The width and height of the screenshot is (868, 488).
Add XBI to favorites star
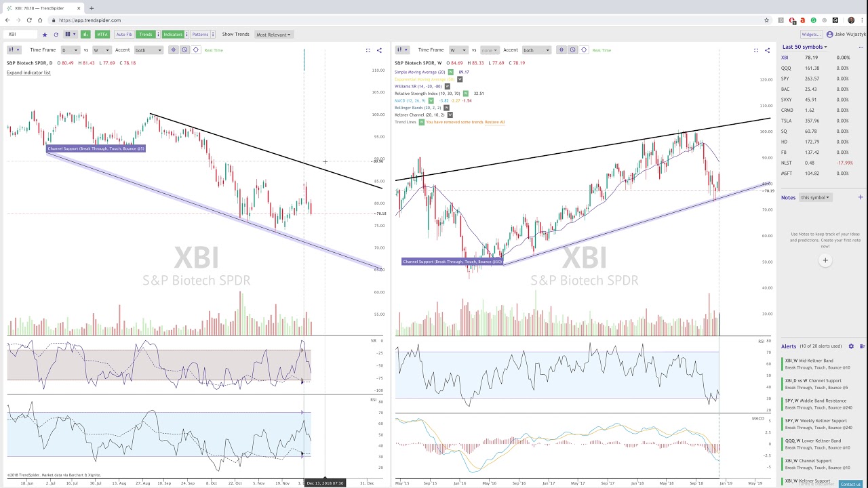coord(45,35)
